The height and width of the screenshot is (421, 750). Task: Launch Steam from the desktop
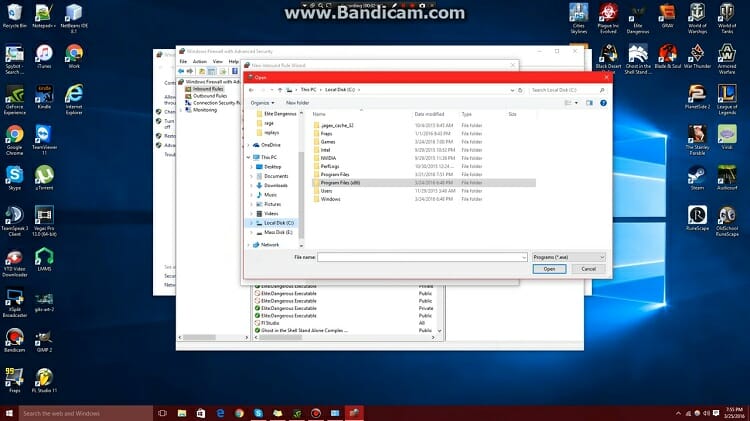tap(697, 178)
